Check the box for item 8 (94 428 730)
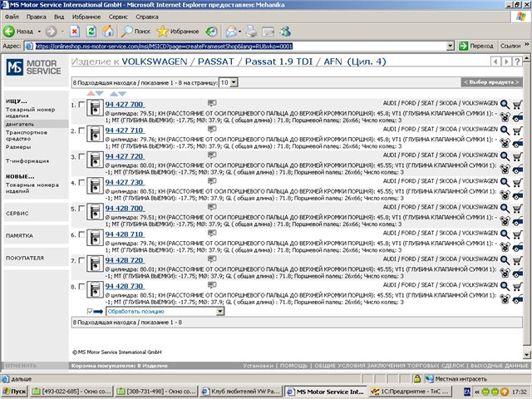Image resolution: width=532 pixels, height=399 pixels. (81, 287)
